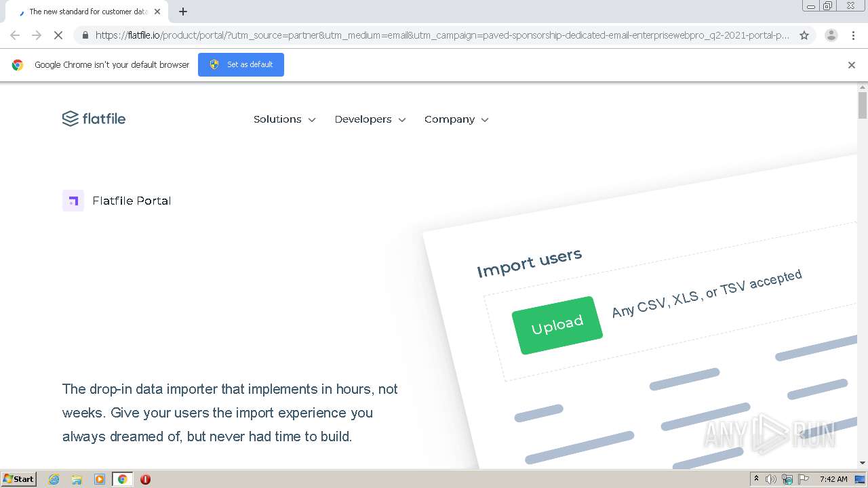
Task: Close the Flatfile browser tab
Action: point(157,12)
